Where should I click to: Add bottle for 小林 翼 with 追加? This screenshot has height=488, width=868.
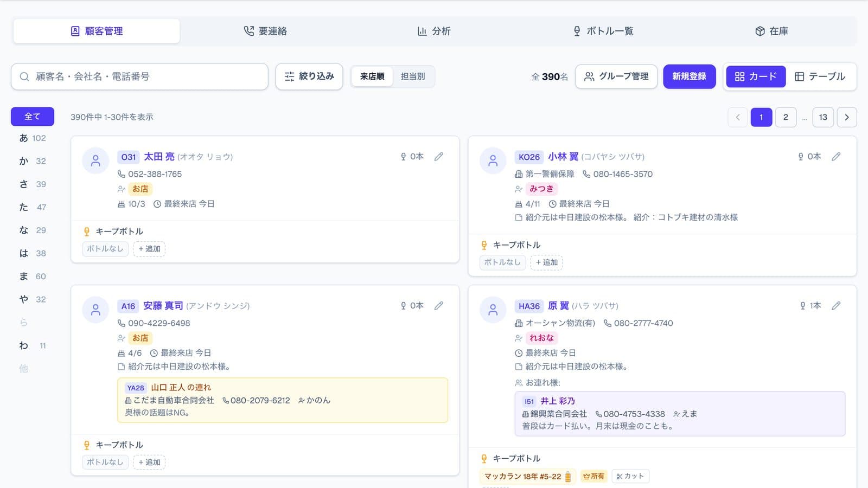tap(546, 262)
